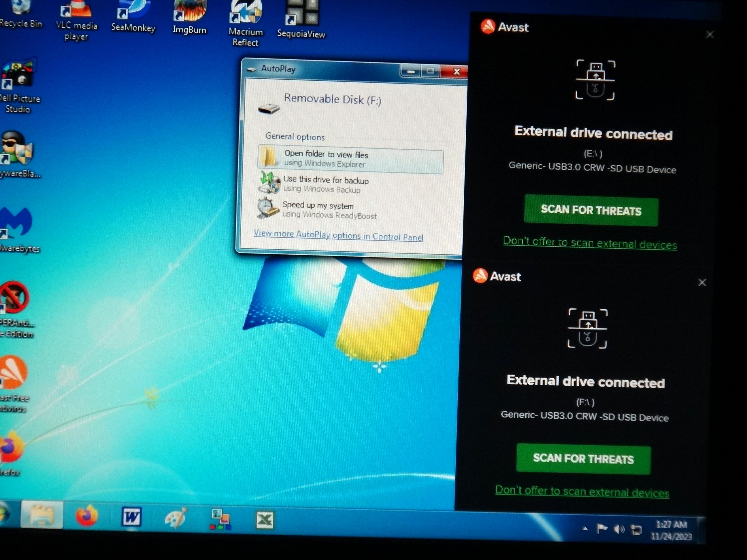Click the volume speaker tray icon

pyautogui.click(x=619, y=529)
